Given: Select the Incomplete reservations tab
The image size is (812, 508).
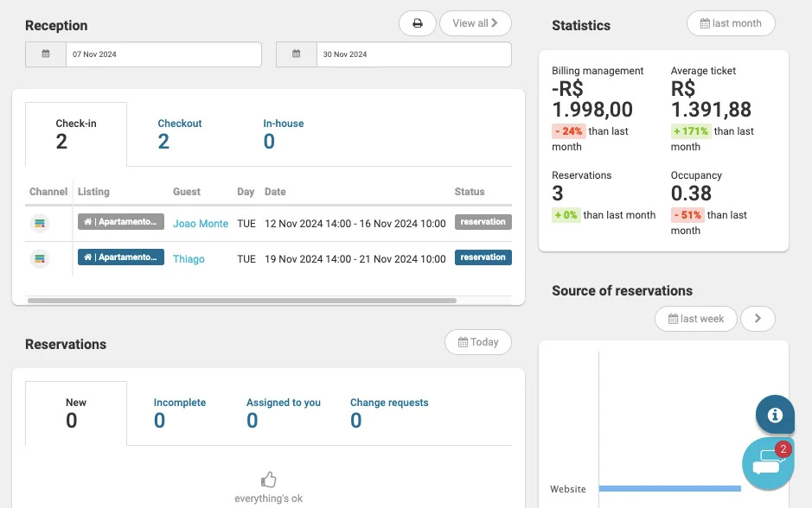Looking at the screenshot, I should [180, 413].
